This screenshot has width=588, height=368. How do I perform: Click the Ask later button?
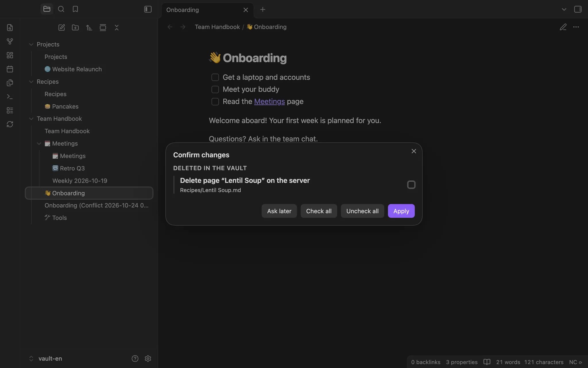tap(279, 211)
